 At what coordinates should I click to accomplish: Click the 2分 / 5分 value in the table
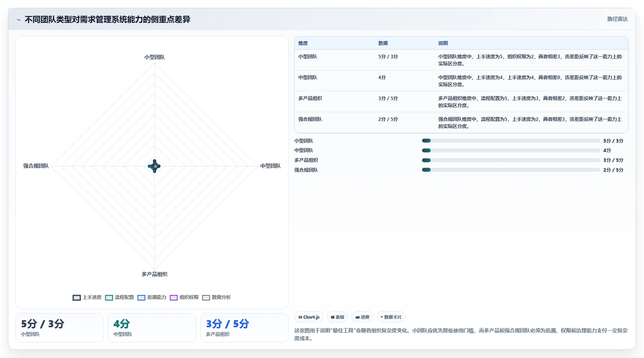[388, 119]
